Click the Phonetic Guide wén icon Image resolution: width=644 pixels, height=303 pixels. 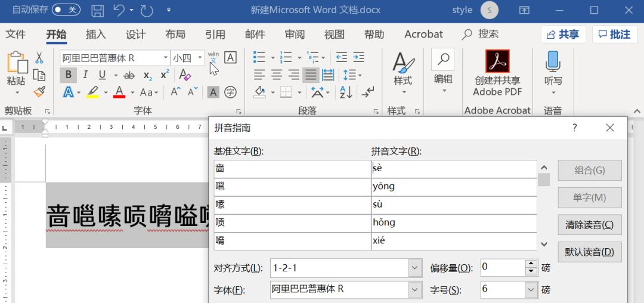pyautogui.click(x=213, y=58)
